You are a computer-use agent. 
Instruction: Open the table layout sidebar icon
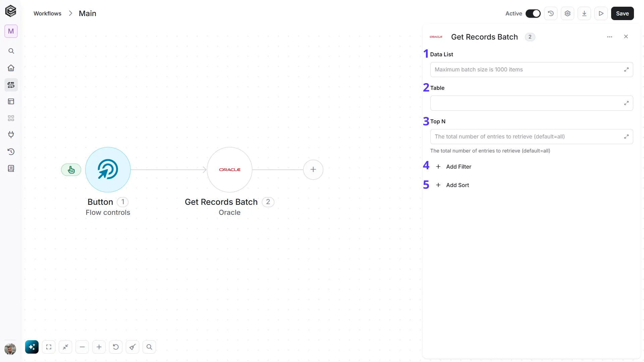pos(11,102)
